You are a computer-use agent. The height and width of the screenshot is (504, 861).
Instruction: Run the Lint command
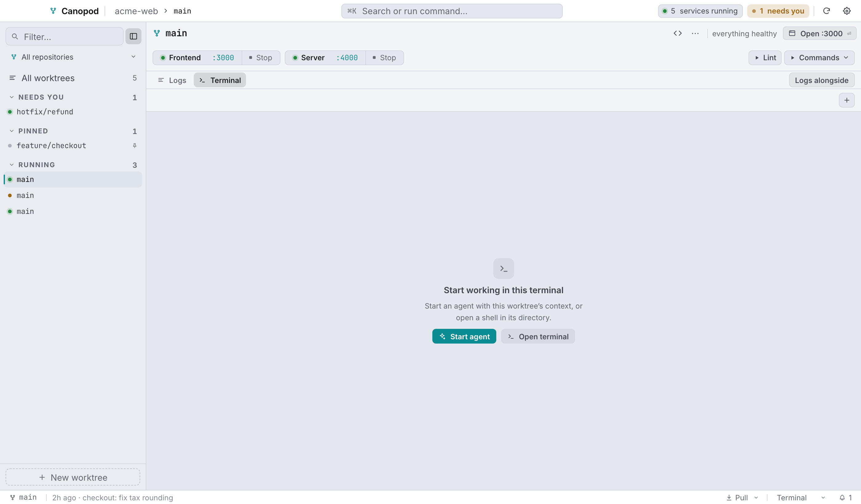pos(765,58)
